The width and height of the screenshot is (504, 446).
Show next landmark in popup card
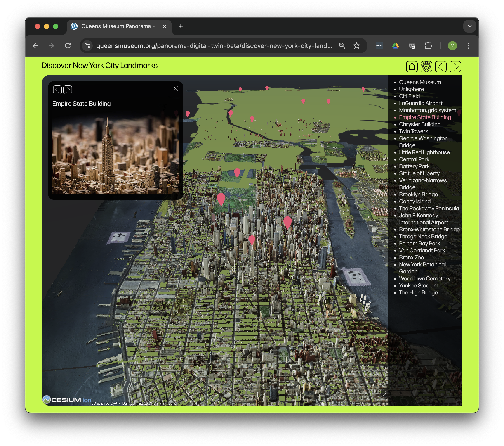pos(68,90)
